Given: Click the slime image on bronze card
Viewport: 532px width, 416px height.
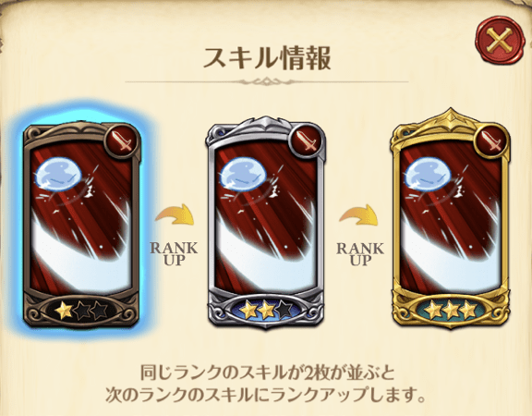Looking at the screenshot, I should pyautogui.click(x=59, y=176).
